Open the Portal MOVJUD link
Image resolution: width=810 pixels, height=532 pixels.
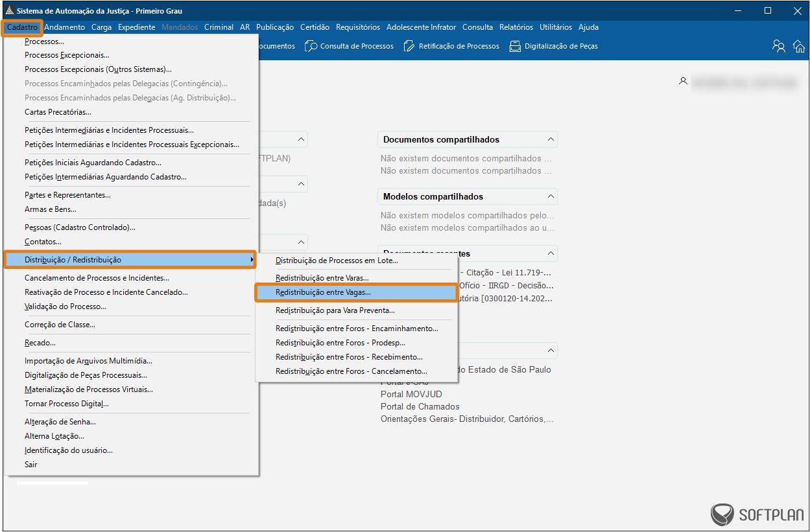click(x=411, y=395)
